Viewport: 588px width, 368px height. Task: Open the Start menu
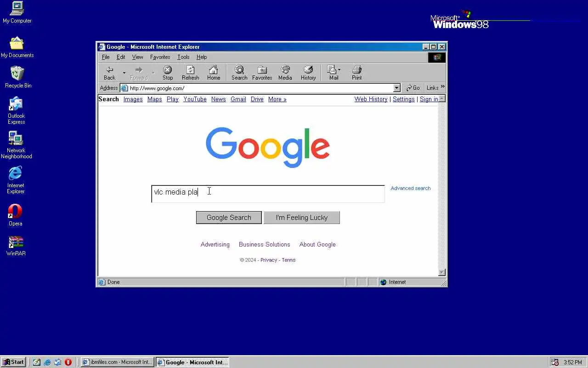pyautogui.click(x=13, y=362)
